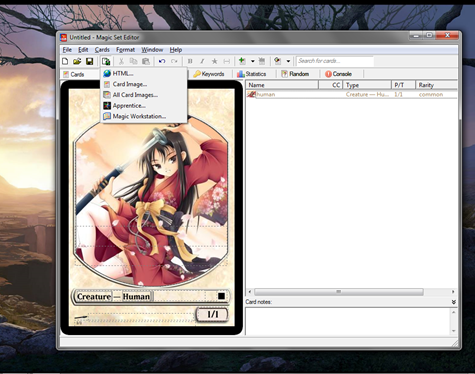475x374 pixels.
Task: Open the Cards menu
Action: [102, 50]
